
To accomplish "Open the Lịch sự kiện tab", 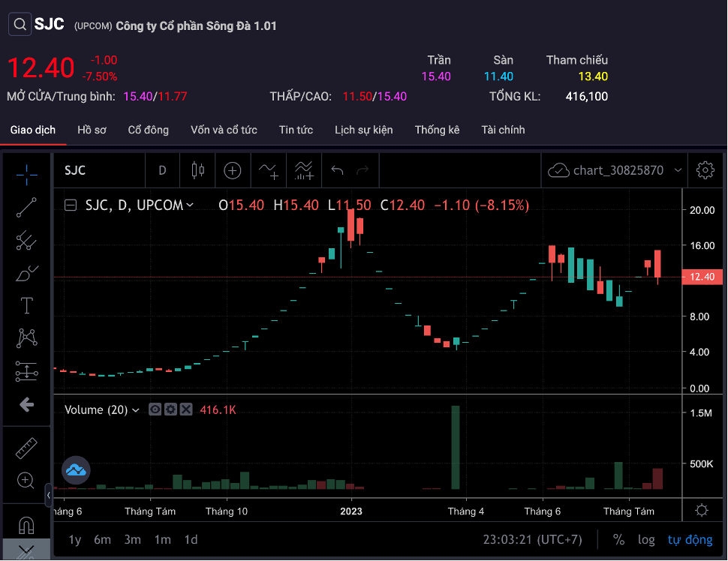I will [x=363, y=130].
